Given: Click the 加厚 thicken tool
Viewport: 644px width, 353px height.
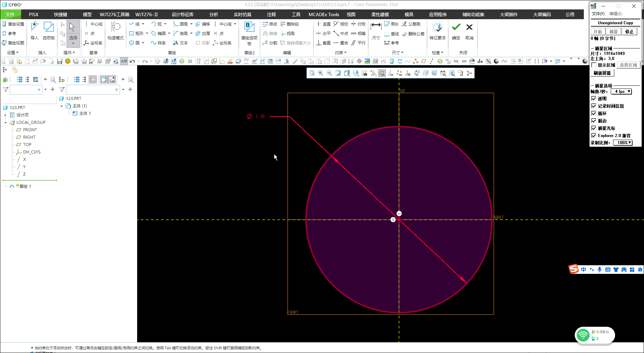Looking at the screenshot, I should (x=203, y=33).
